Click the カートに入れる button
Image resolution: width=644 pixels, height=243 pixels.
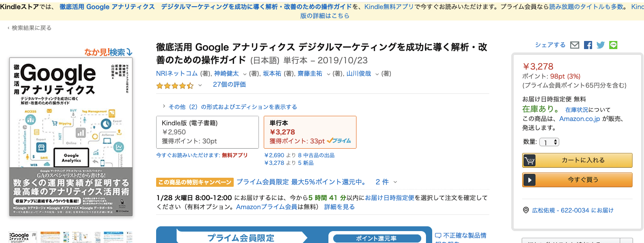click(577, 160)
